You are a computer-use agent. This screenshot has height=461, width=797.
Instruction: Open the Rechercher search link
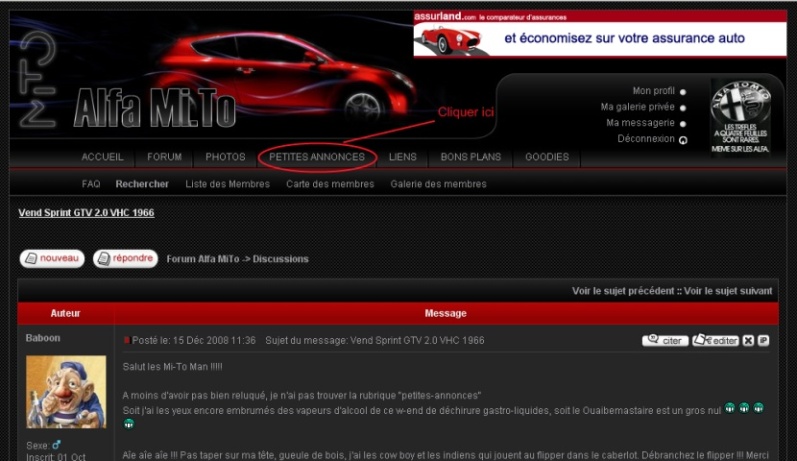coord(142,184)
